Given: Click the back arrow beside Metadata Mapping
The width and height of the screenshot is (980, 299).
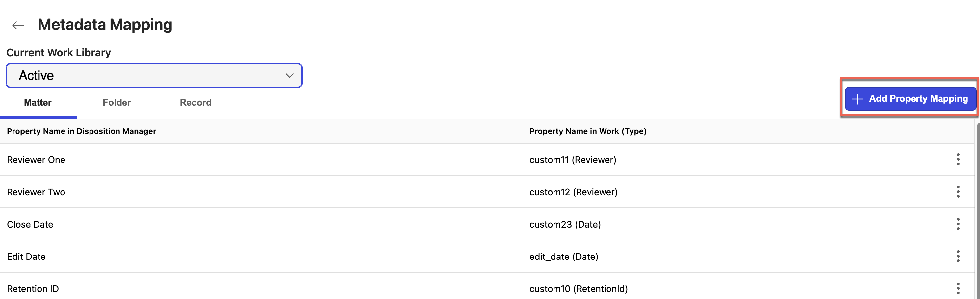Looking at the screenshot, I should [18, 25].
